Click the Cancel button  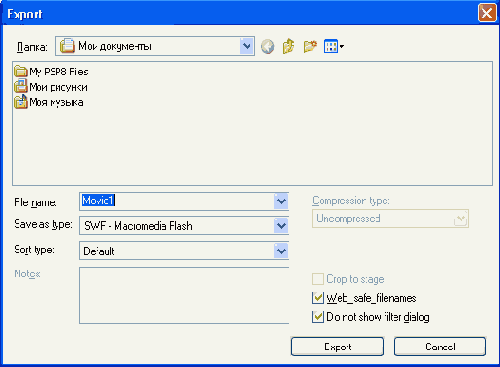[440, 347]
